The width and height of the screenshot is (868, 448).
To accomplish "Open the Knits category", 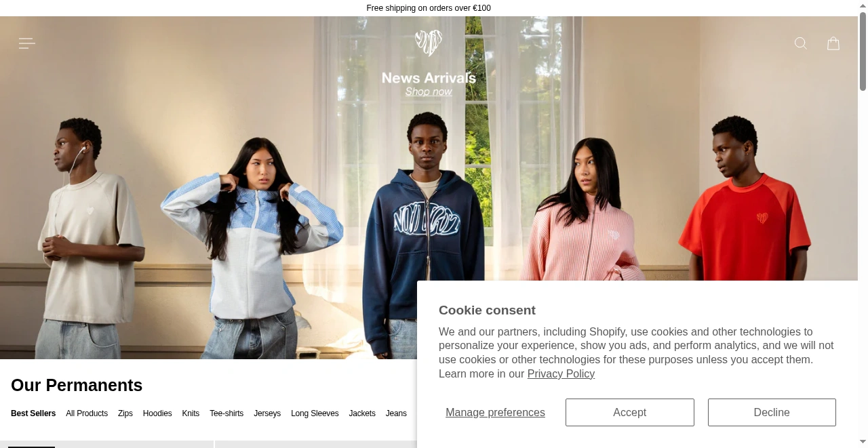I will [x=191, y=413].
